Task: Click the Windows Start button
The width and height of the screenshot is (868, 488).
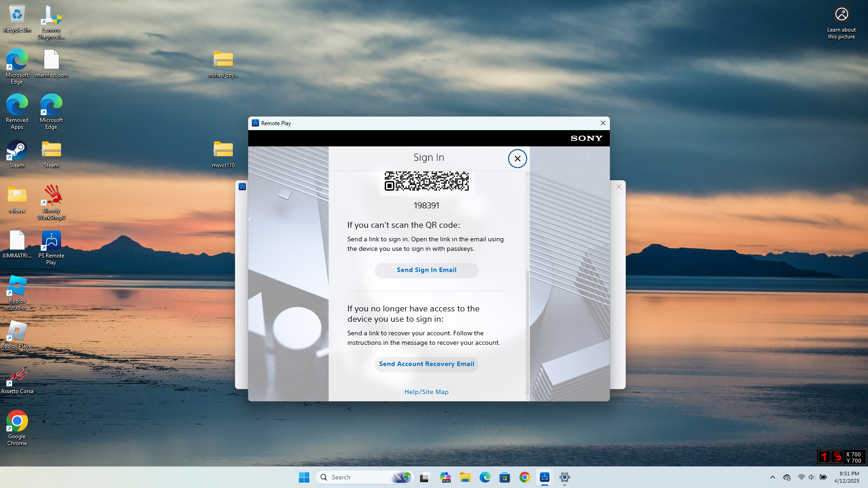Action: click(304, 477)
